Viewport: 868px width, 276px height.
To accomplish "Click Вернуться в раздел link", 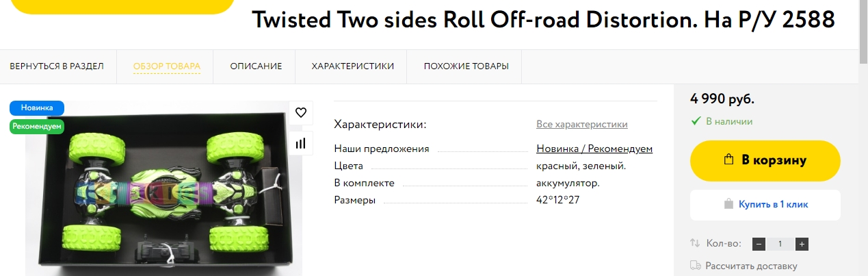I will pos(57,66).
